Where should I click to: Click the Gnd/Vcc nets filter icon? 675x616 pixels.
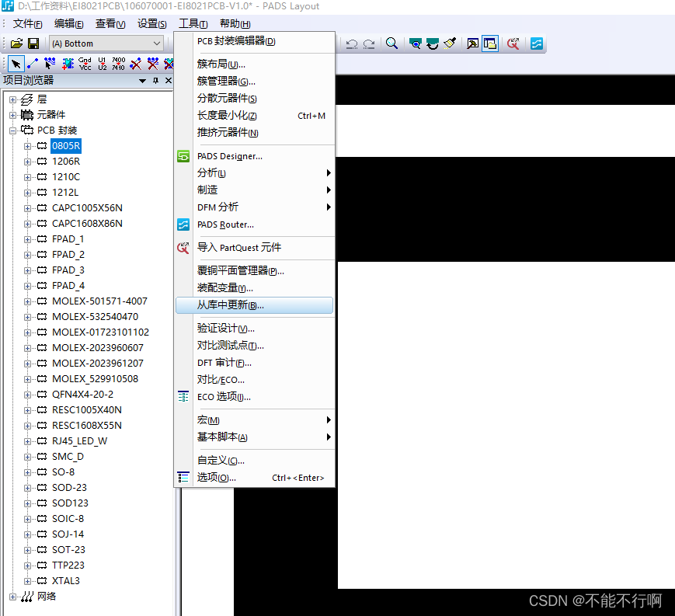click(x=85, y=64)
